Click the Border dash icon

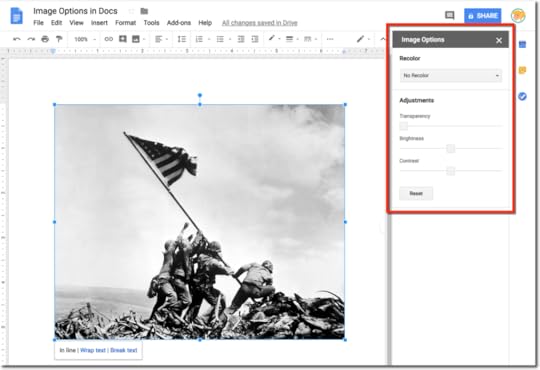pos(308,39)
